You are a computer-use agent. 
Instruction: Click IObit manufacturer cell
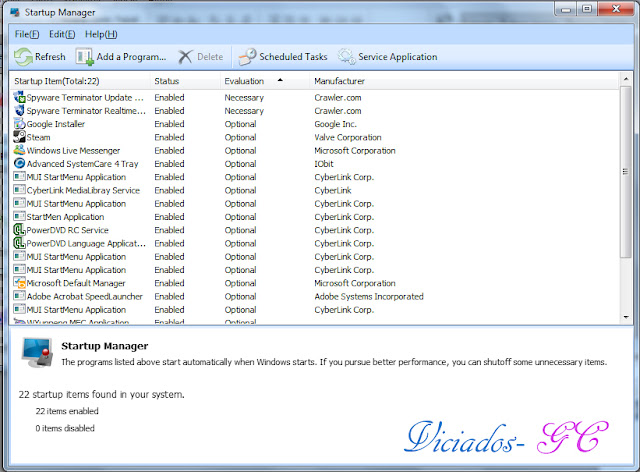pos(324,164)
